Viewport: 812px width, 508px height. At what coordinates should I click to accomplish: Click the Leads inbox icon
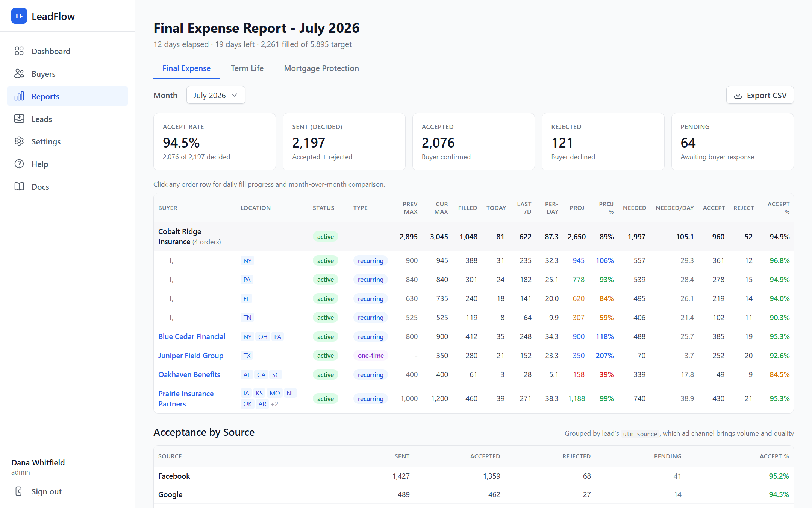19,119
